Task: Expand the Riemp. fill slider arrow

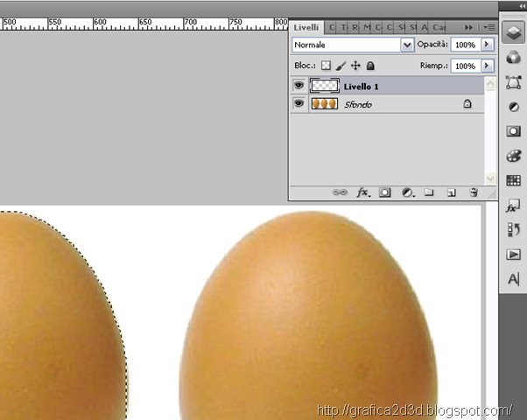Action: click(x=488, y=66)
